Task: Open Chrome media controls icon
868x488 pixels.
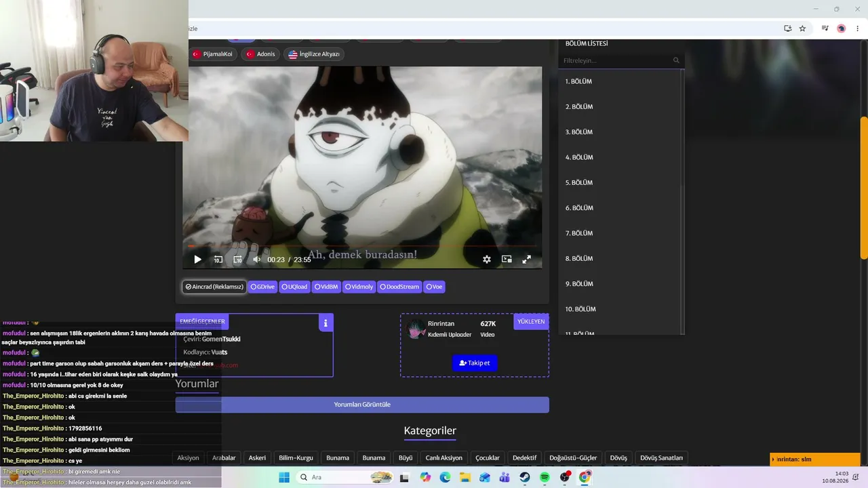Action: click(x=825, y=28)
